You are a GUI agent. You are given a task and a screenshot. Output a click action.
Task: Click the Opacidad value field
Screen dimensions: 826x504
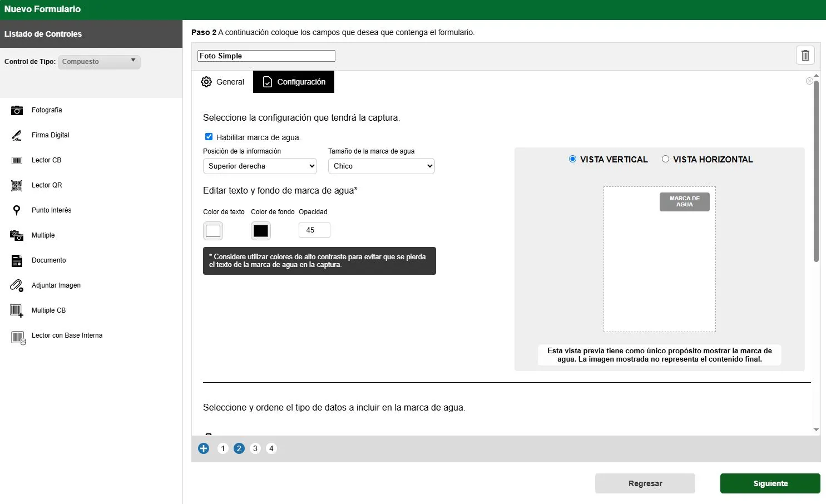314,230
